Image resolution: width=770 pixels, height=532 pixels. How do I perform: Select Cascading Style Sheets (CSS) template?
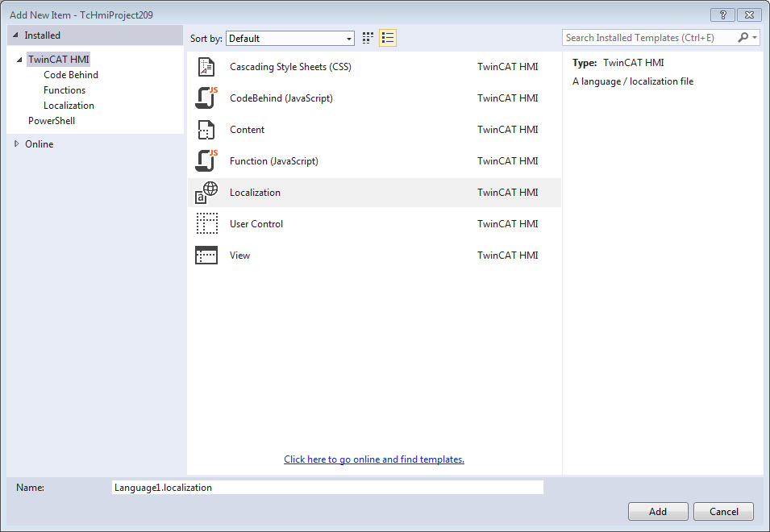290,67
